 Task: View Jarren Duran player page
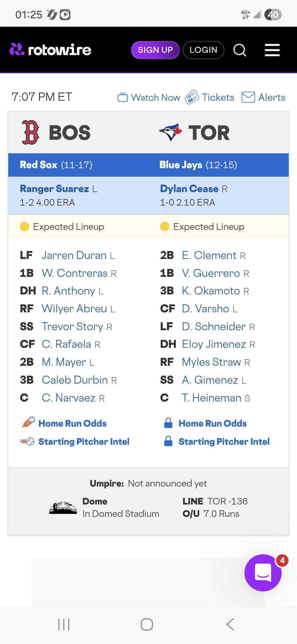[74, 255]
